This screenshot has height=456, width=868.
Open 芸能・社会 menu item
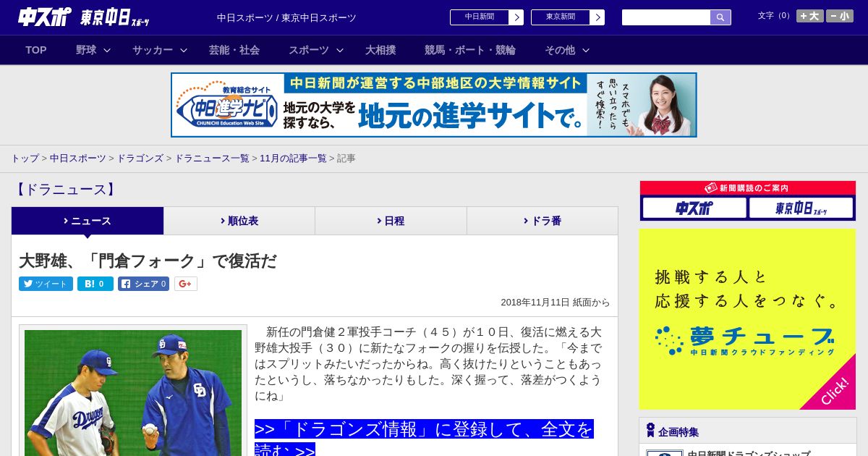pyautogui.click(x=234, y=50)
